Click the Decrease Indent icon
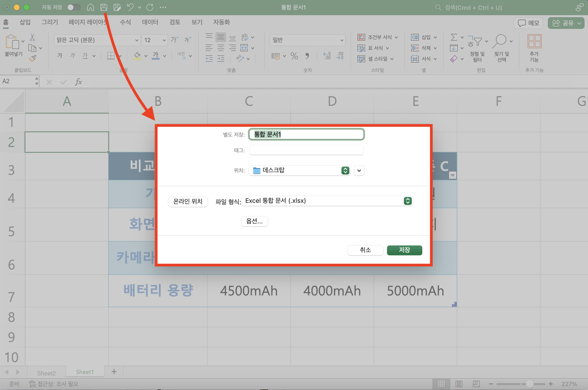Screen dimensions: 588x390 [x=209, y=59]
